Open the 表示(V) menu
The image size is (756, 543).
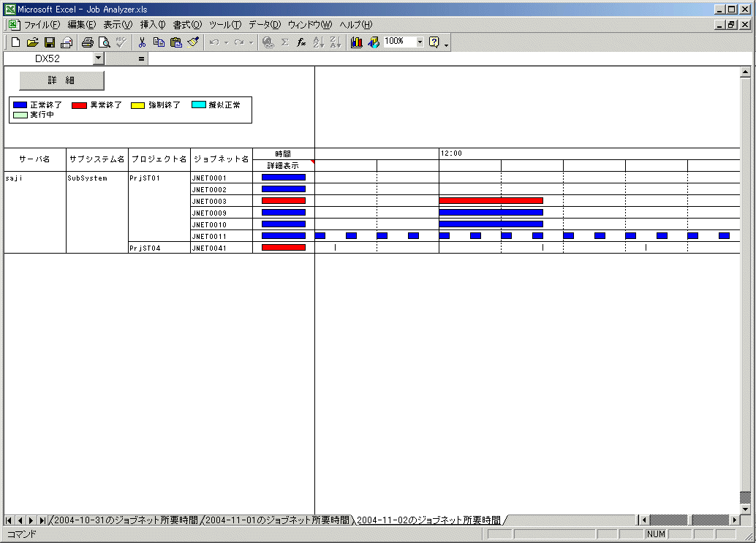coord(118,25)
